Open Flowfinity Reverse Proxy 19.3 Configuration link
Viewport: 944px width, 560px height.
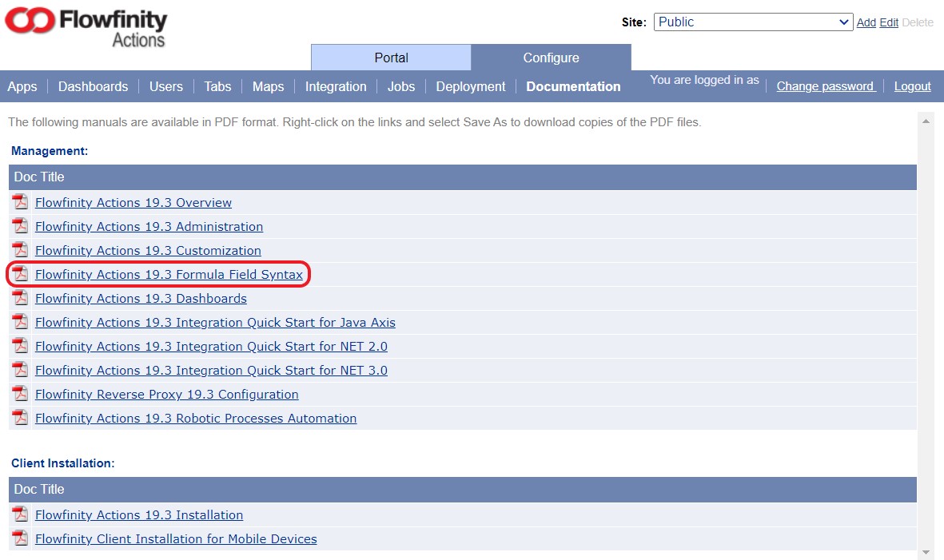[166, 395]
